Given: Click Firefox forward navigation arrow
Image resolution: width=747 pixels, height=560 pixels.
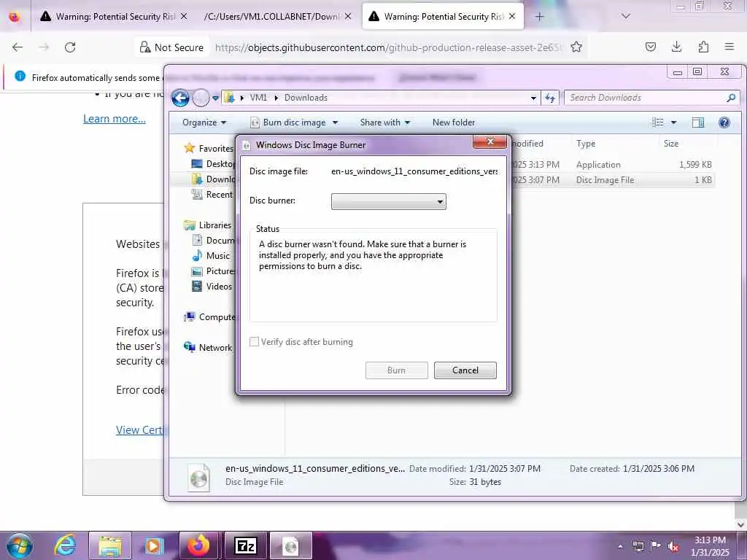Looking at the screenshot, I should coord(44,47).
